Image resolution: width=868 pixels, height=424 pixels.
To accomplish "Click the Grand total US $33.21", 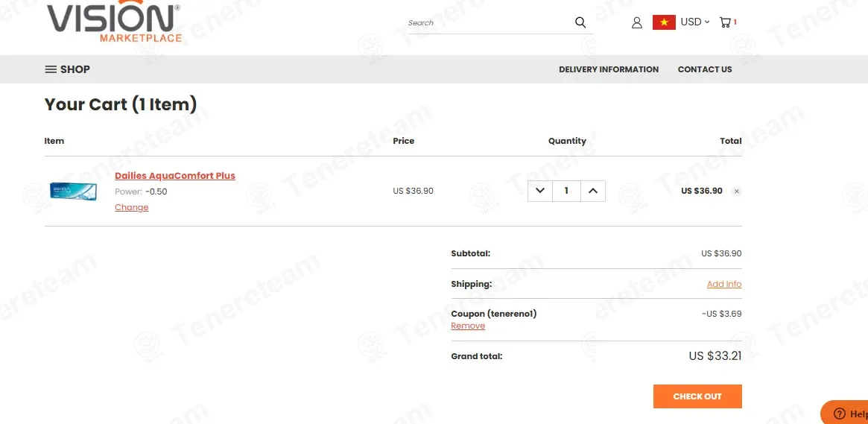I will pos(715,356).
